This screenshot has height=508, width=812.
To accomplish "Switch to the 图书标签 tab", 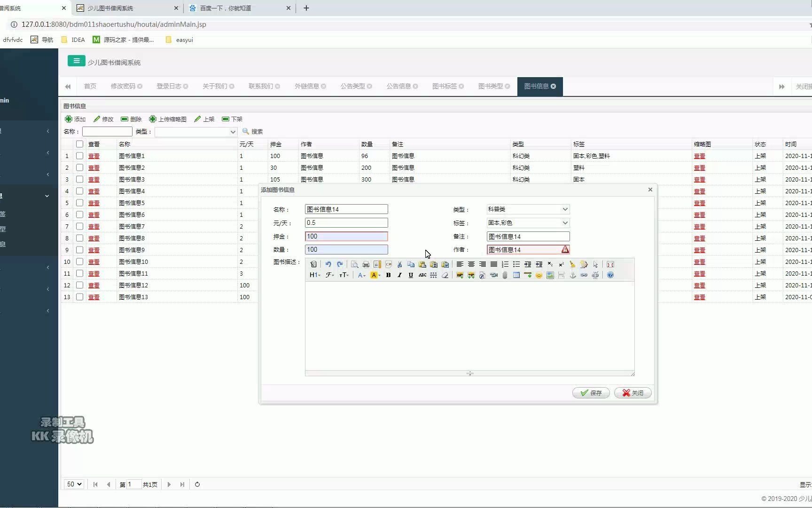I will [x=448, y=86].
